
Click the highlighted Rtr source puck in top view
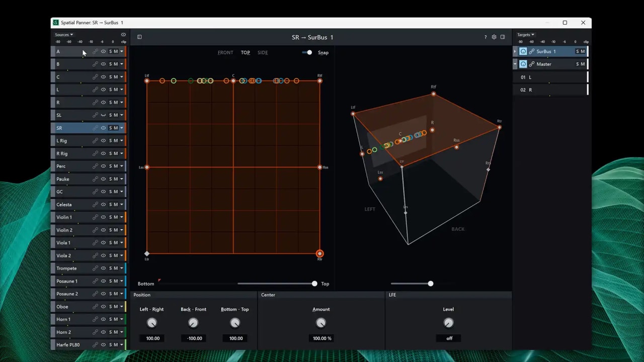coord(319,254)
